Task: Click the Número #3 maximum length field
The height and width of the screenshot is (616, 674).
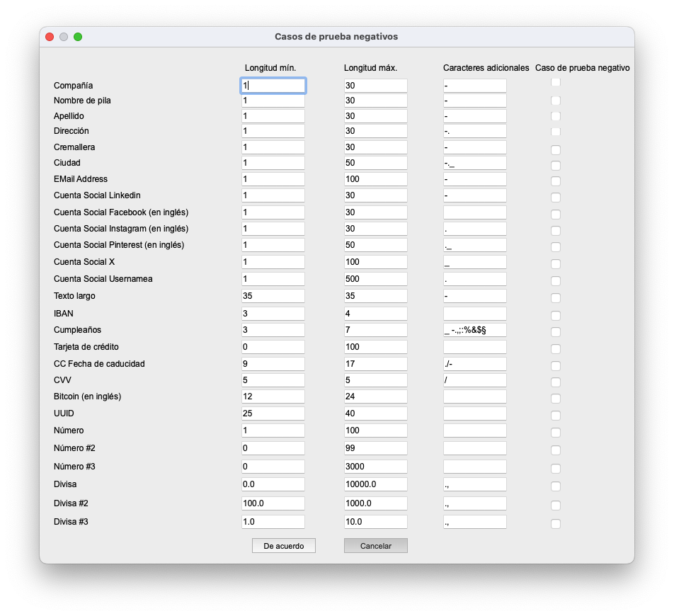Action: coord(375,467)
